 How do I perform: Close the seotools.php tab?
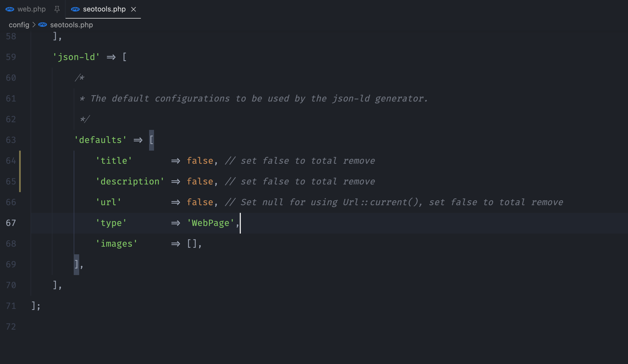[x=134, y=9]
